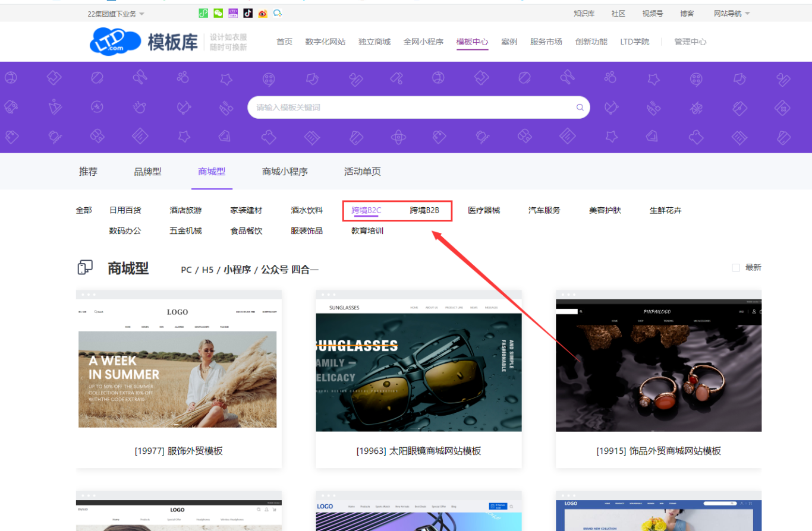Screen dimensions: 812x531
Task: Filter by 酒水饮料 category
Action: click(x=307, y=210)
